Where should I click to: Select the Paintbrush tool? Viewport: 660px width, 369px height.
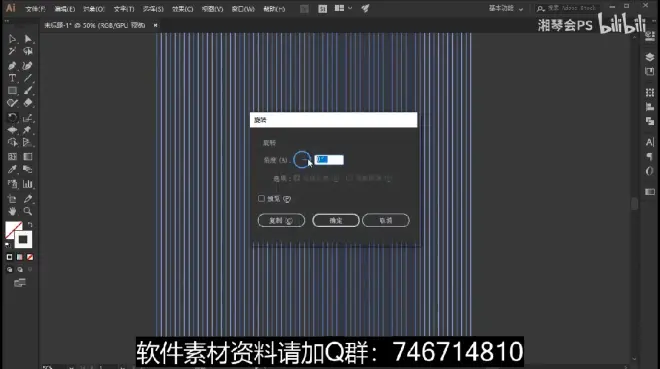[x=28, y=90]
